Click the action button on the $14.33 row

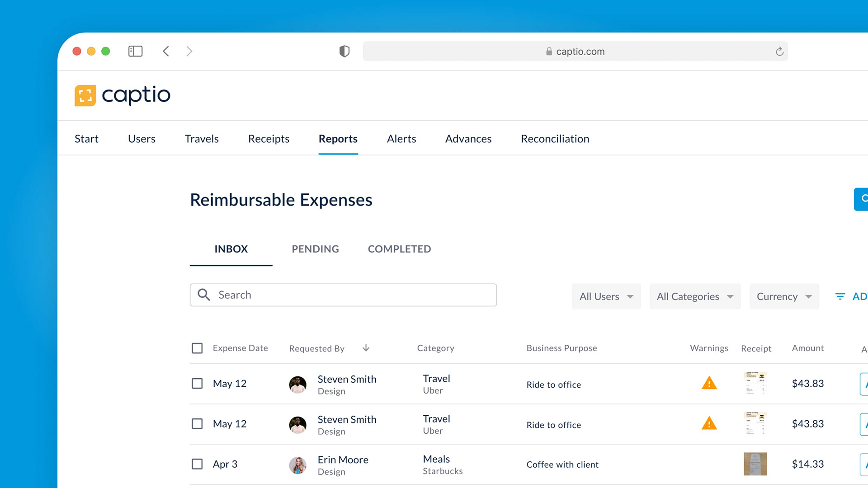[x=864, y=465]
